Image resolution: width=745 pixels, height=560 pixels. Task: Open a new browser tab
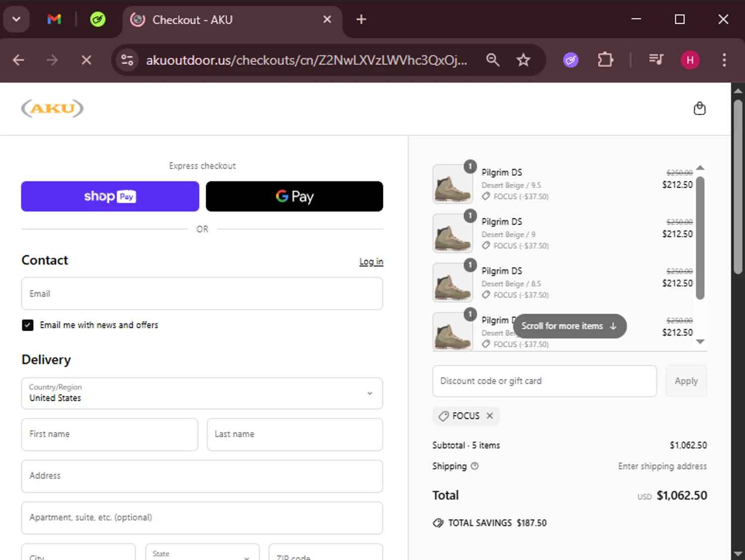click(x=361, y=19)
